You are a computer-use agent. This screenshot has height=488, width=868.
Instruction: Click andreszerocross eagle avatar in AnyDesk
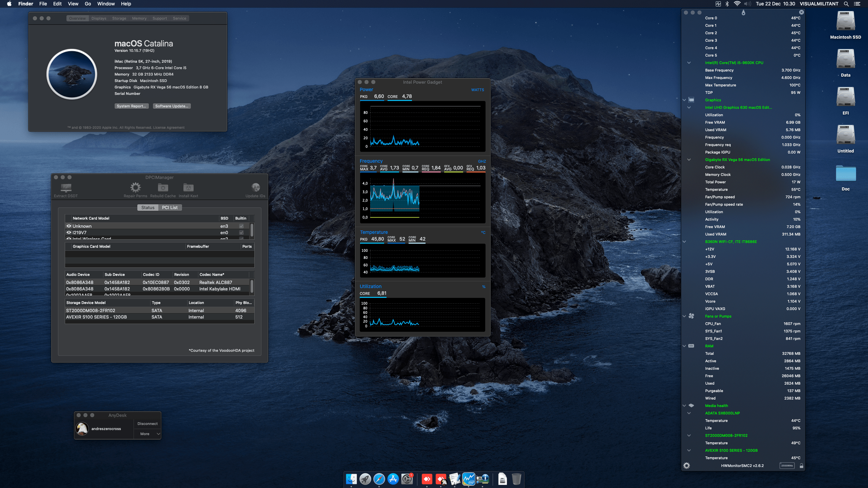coord(82,429)
